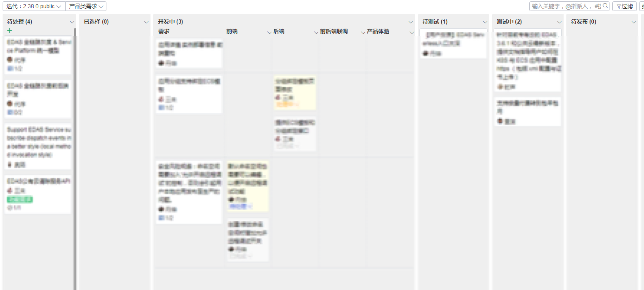This screenshot has width=644, height=290.
Task: Expand the 后端 sub-column chevron
Action: click(316, 32)
